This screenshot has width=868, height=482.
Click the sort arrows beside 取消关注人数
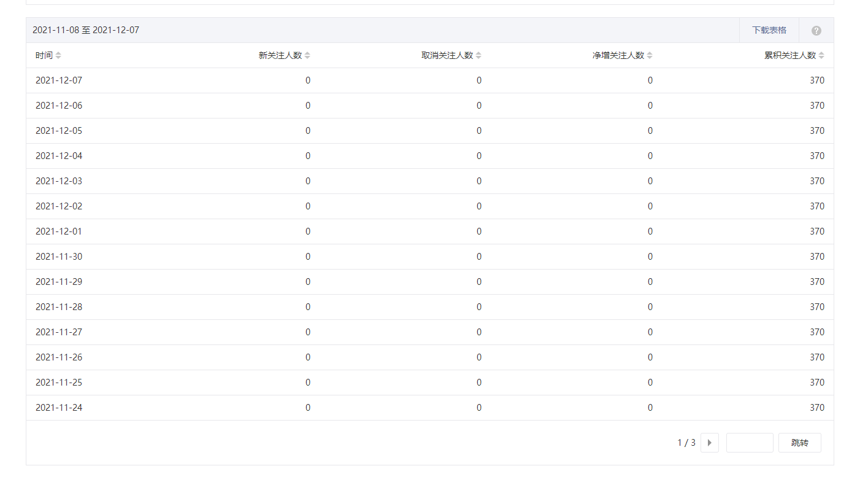[x=478, y=55]
